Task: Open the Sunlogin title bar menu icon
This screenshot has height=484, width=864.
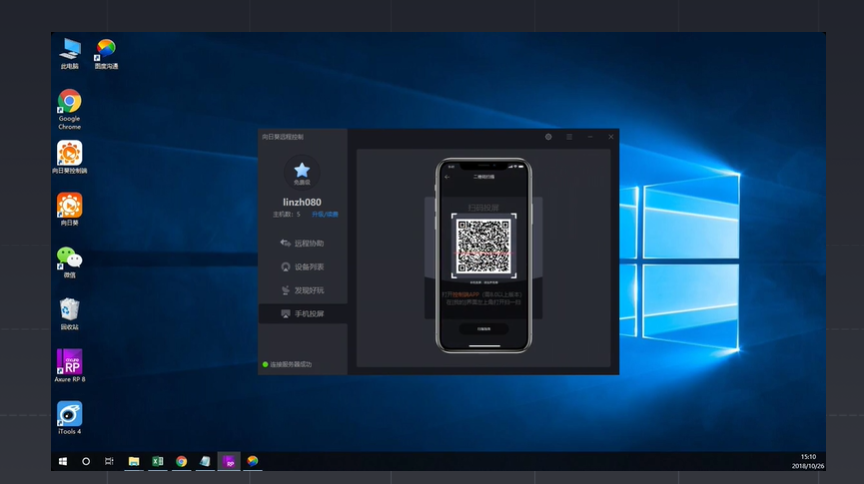Action: 569,137
